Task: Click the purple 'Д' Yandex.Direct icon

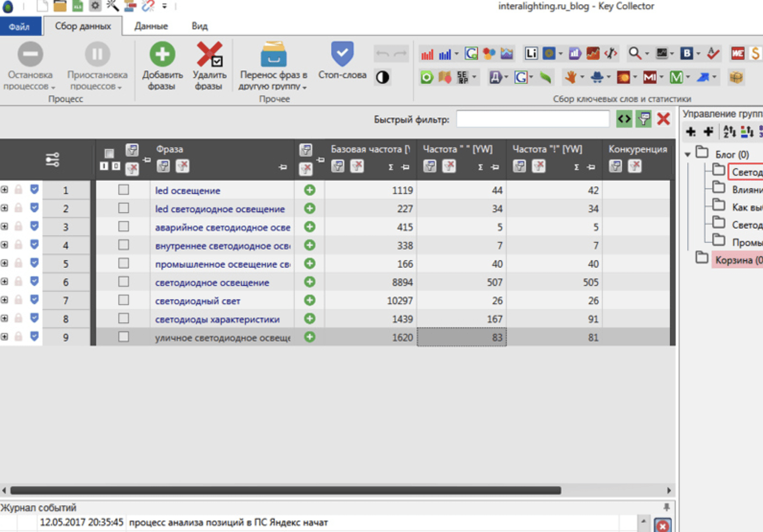Action: (495, 77)
